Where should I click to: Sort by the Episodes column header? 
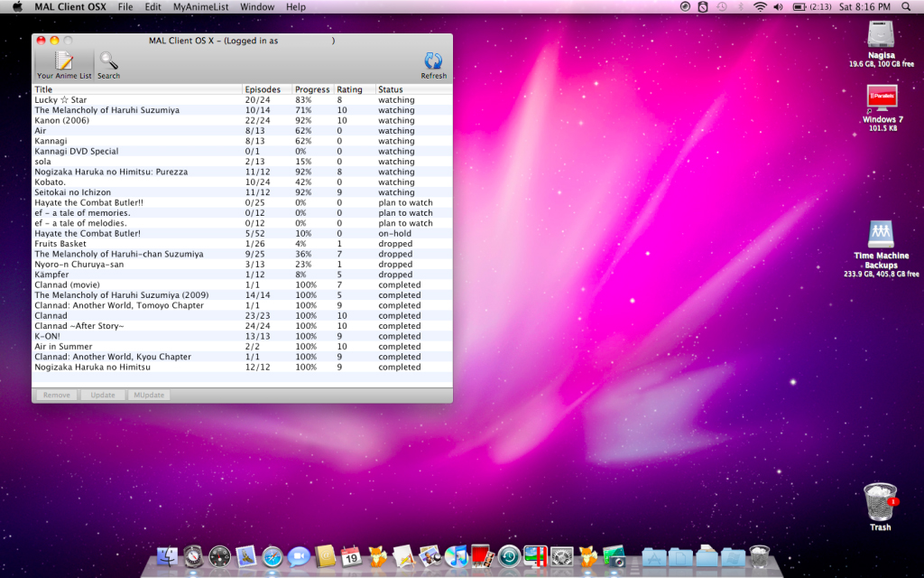point(267,89)
